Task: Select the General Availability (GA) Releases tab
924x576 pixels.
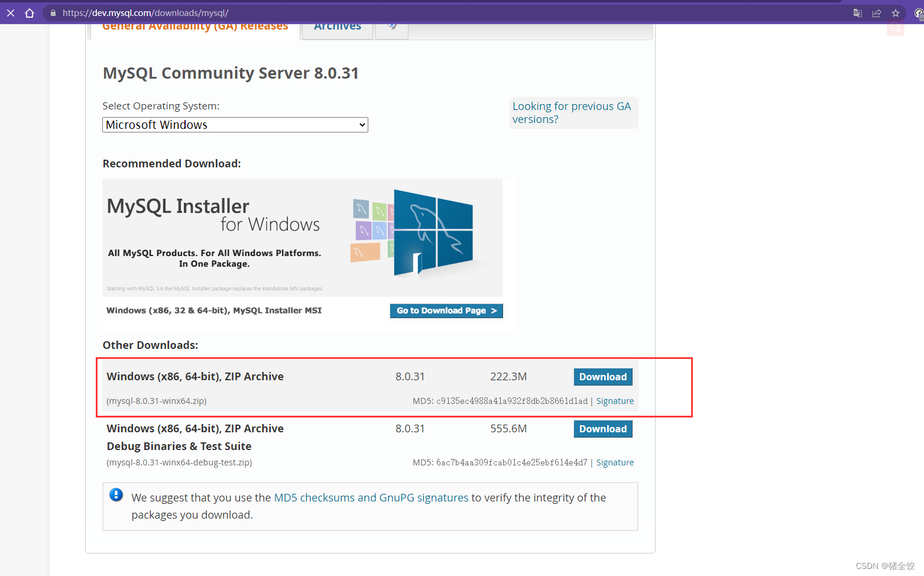Action: (x=195, y=26)
